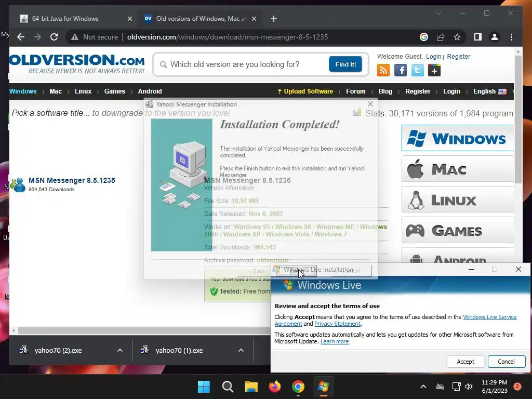
Task: Open Chrome tab search chevron
Action: tap(438, 13)
